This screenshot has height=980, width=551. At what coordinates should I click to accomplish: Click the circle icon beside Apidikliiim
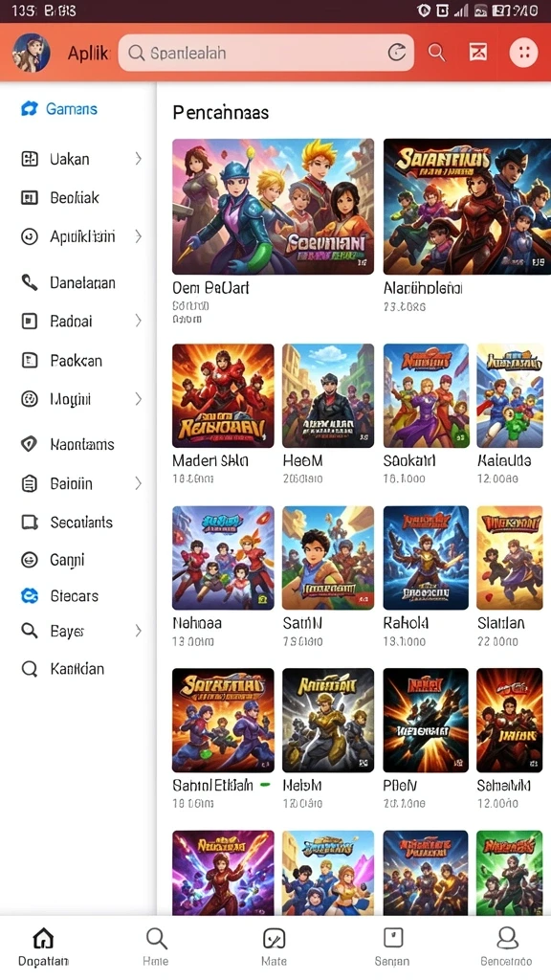click(x=29, y=236)
